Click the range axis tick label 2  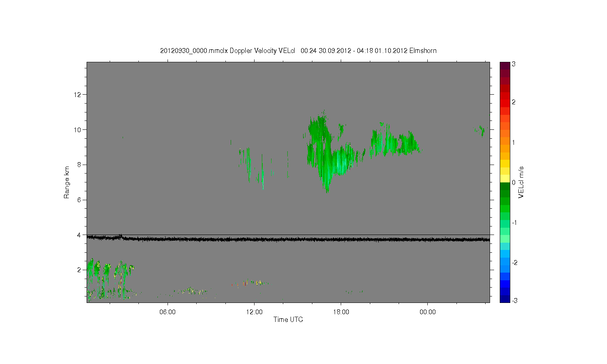click(80, 270)
